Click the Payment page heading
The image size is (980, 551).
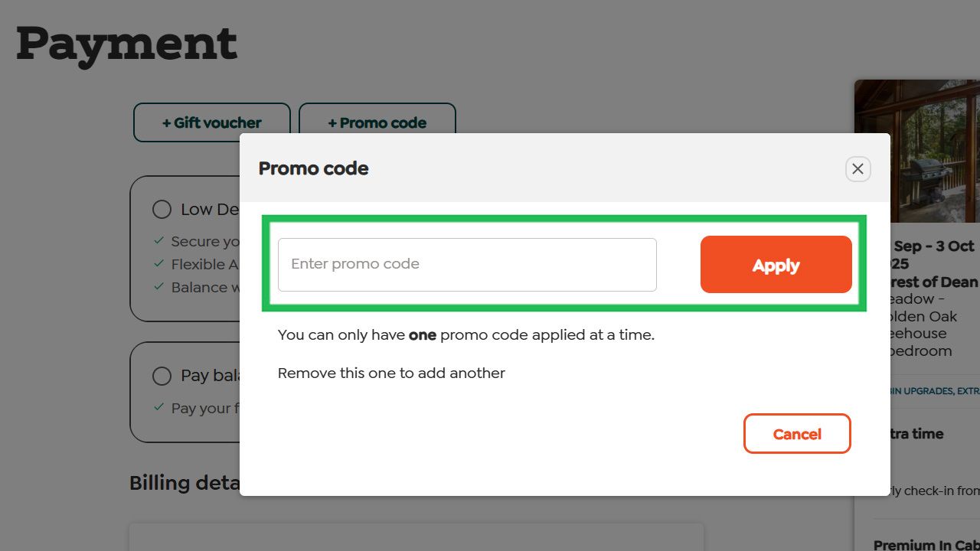(x=127, y=44)
